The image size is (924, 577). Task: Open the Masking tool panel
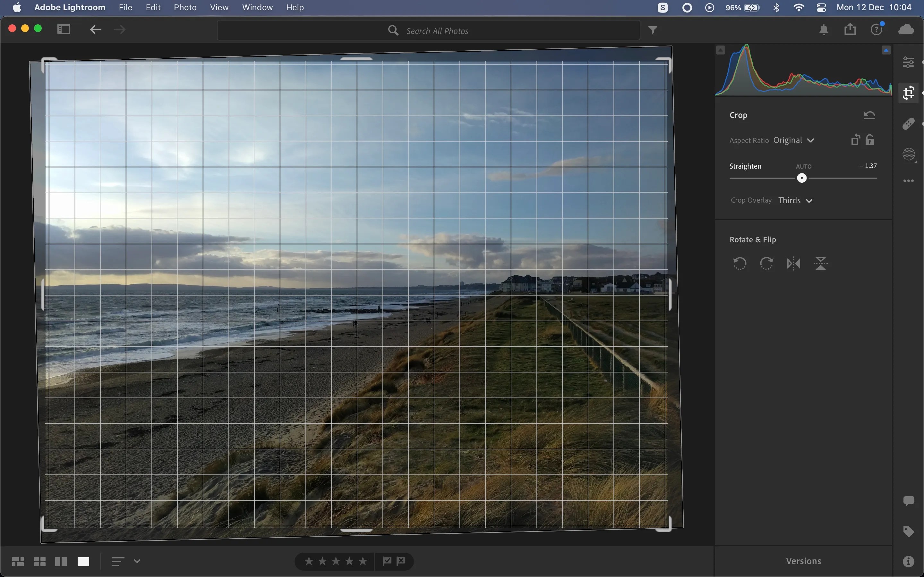(908, 154)
